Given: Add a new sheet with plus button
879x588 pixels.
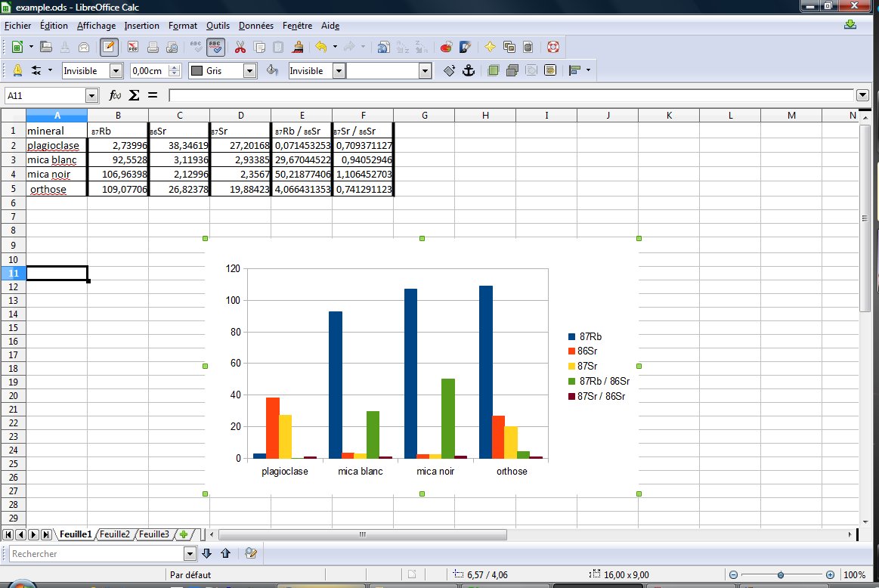Looking at the screenshot, I should tap(184, 534).
